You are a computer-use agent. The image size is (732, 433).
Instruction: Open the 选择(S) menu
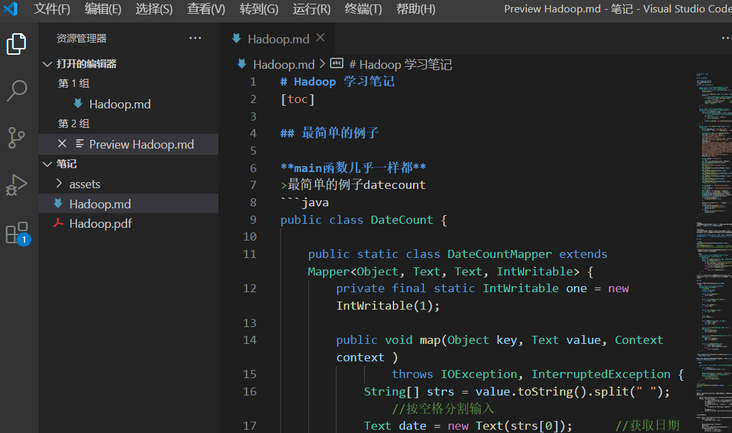point(154,9)
